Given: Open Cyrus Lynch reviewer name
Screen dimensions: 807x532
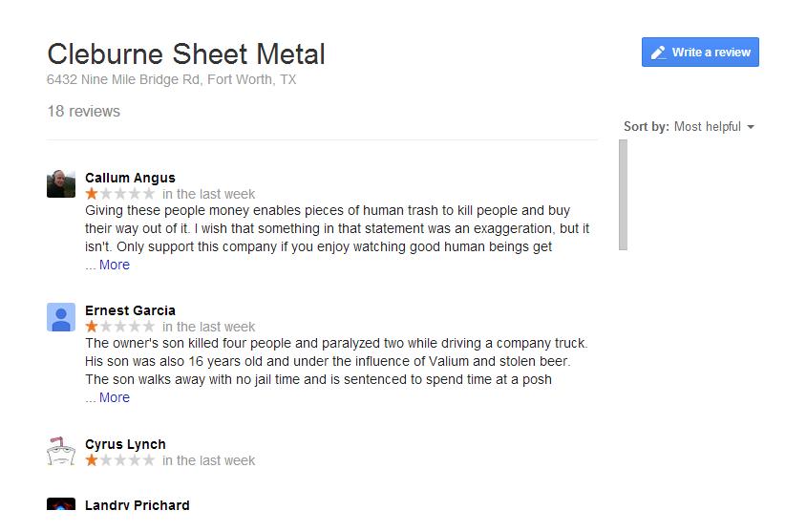Looking at the screenshot, I should 125,444.
